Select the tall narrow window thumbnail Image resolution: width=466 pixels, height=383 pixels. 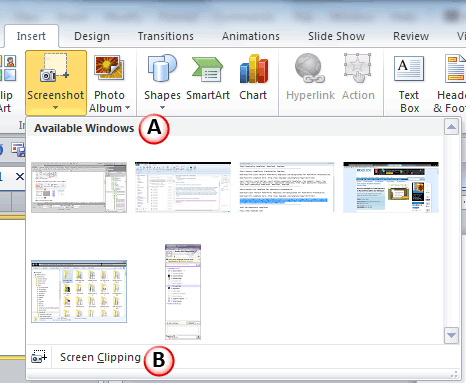click(183, 292)
